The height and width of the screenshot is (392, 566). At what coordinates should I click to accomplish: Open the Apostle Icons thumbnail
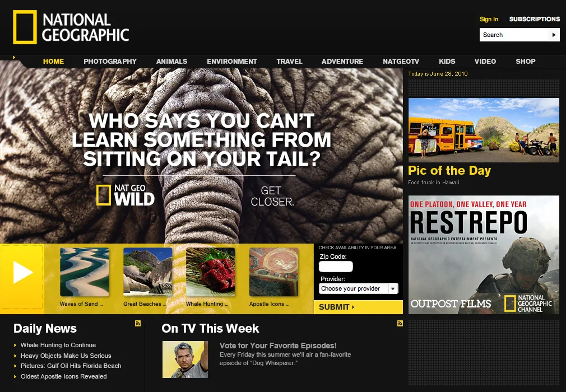tap(273, 272)
